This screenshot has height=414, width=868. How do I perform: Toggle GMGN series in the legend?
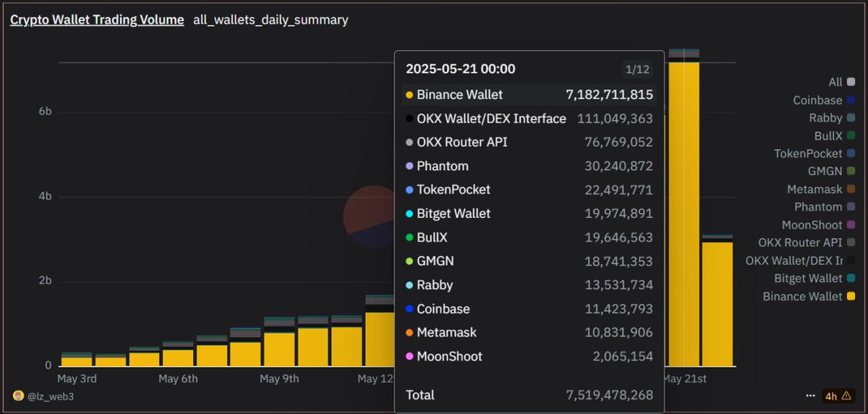(x=832, y=172)
